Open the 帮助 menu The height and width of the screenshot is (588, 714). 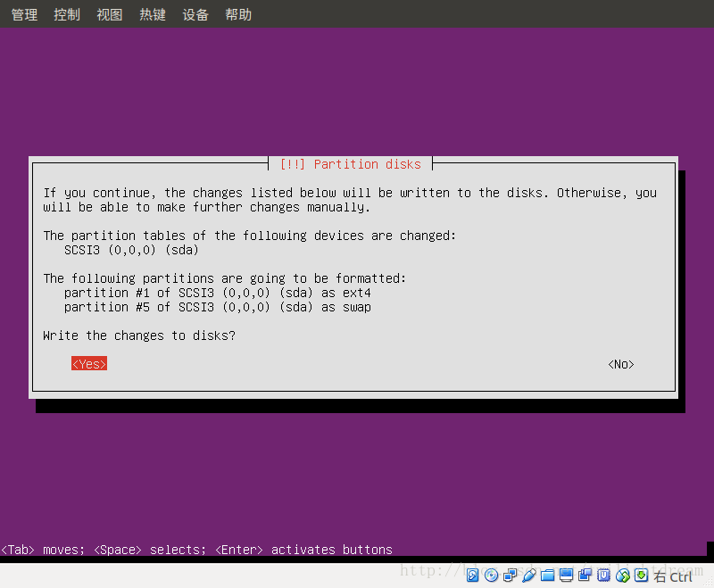pos(237,13)
